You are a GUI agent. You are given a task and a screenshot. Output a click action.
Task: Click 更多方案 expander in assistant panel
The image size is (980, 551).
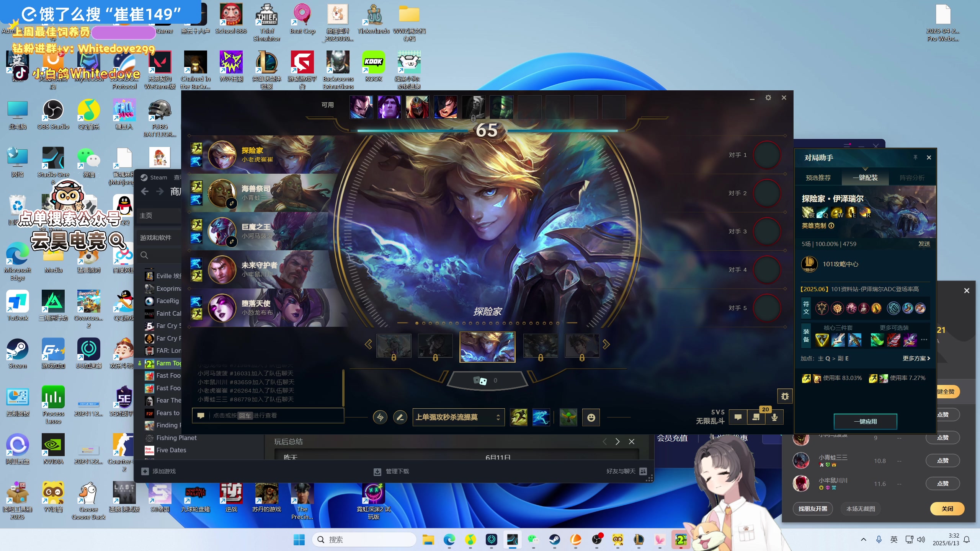(x=916, y=358)
